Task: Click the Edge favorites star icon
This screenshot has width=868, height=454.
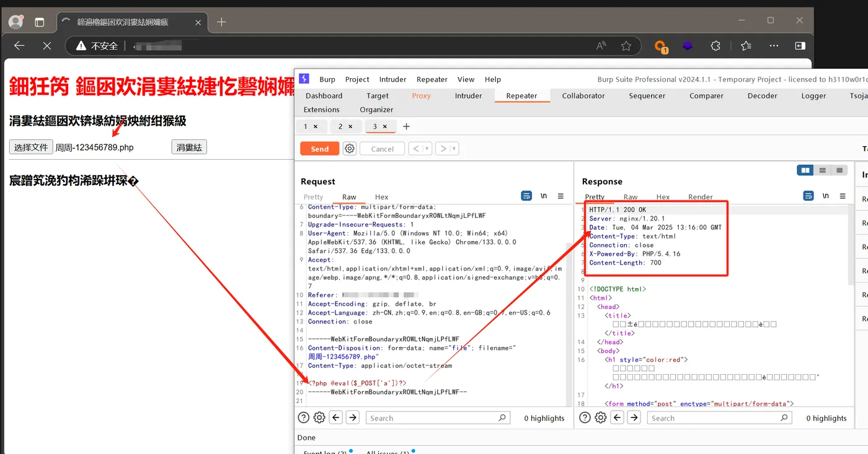Action: point(626,46)
